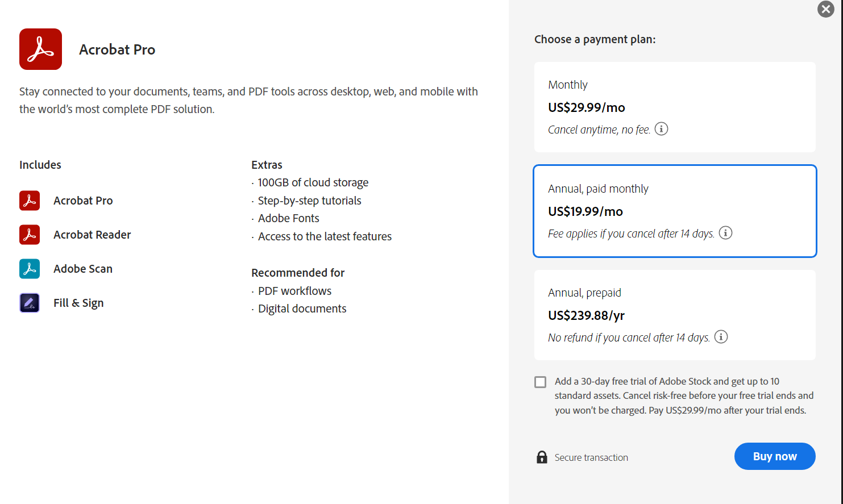This screenshot has width=843, height=504.
Task: Click the Acrobat Reader icon
Action: [x=29, y=234]
